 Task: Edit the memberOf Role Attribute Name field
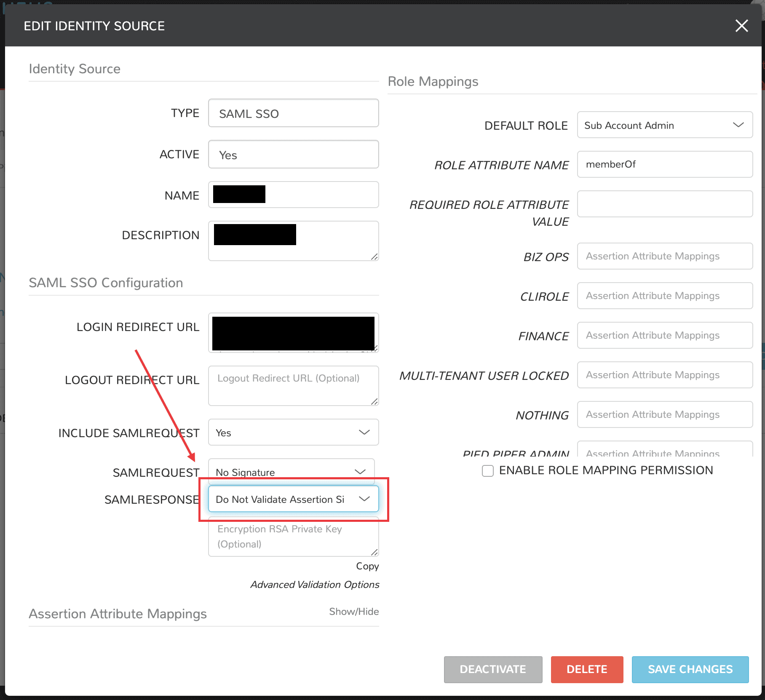665,164
